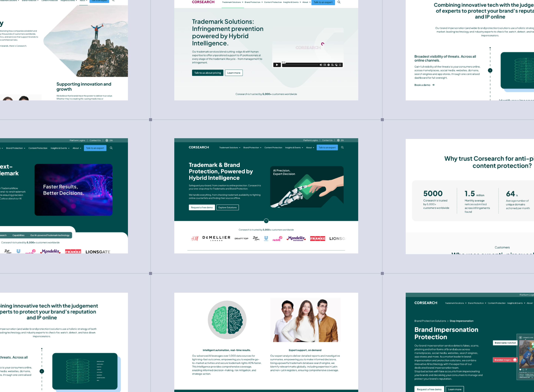Viewport: 534px width, 392px height.
Task: Play the Corsearch trademark video
Action: coord(277,65)
